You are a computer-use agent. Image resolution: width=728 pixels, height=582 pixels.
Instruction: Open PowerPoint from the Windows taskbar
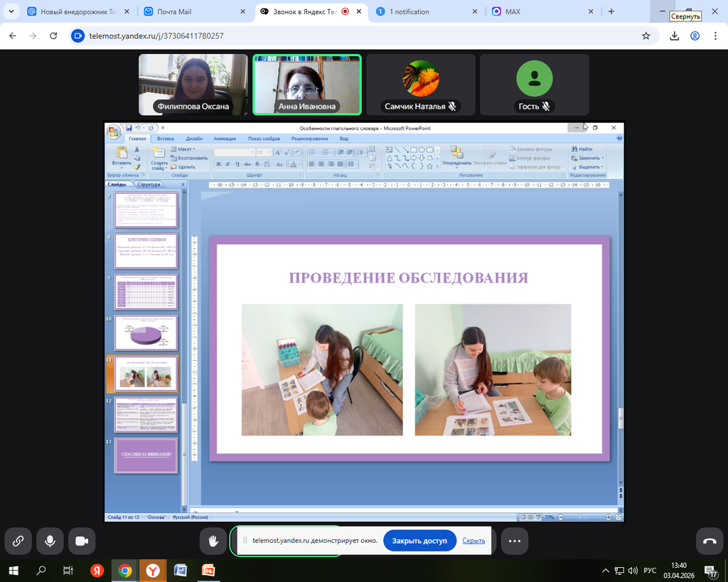[208, 570]
